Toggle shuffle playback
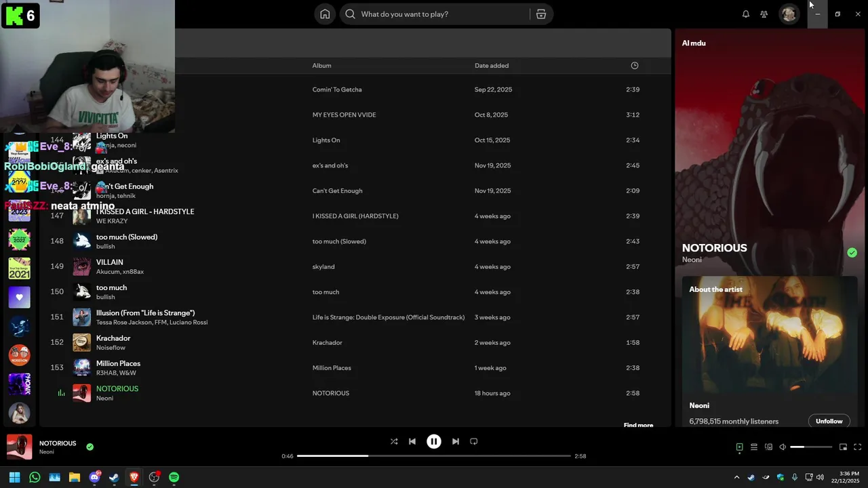 pos(394,441)
